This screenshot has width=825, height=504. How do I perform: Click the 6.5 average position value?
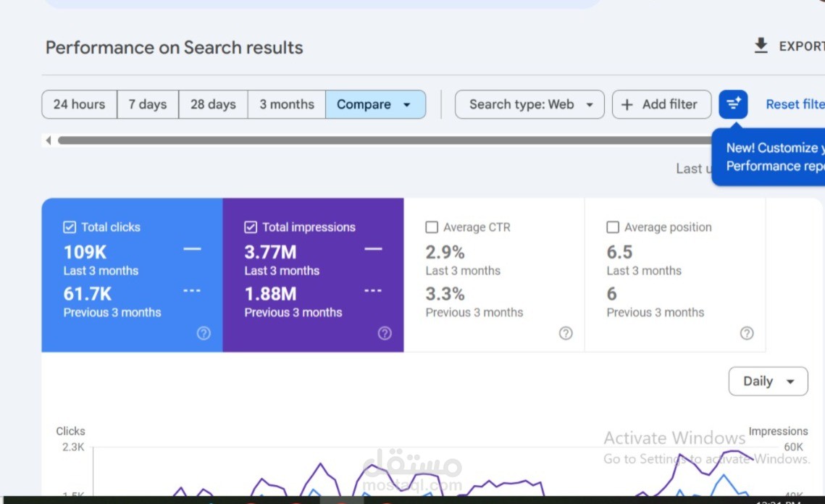(619, 252)
